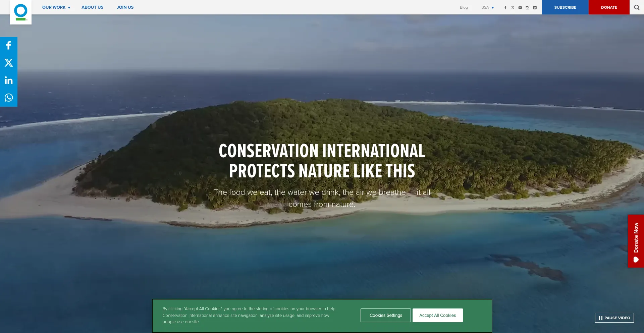
Task: Open the vertical Donate Now tab
Action: [636, 241]
